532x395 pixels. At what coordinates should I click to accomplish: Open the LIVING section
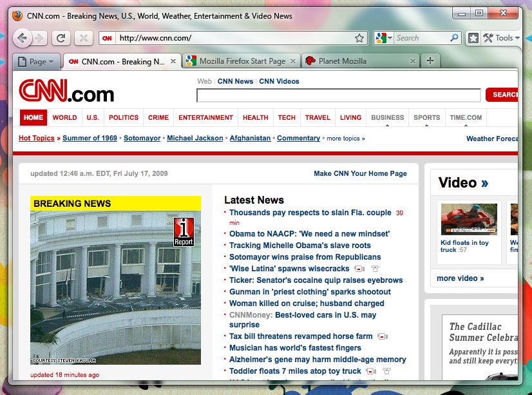[x=350, y=118]
